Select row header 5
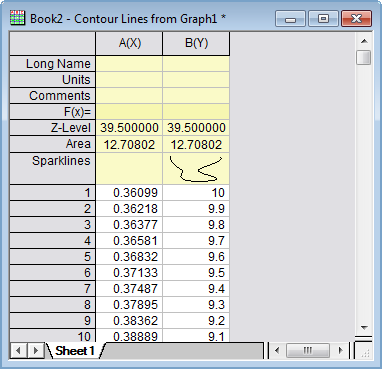The width and height of the screenshot is (382, 369). point(53,257)
